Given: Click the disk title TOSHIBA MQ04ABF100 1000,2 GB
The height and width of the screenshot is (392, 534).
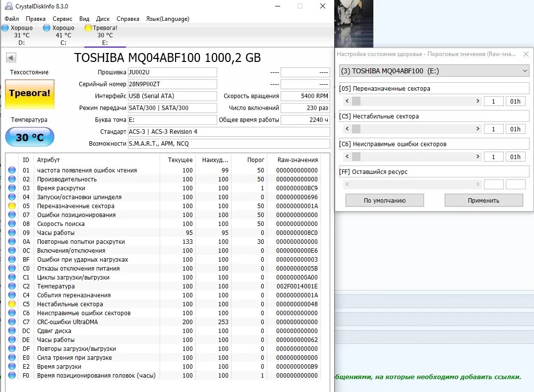Looking at the screenshot, I should pyautogui.click(x=168, y=58).
